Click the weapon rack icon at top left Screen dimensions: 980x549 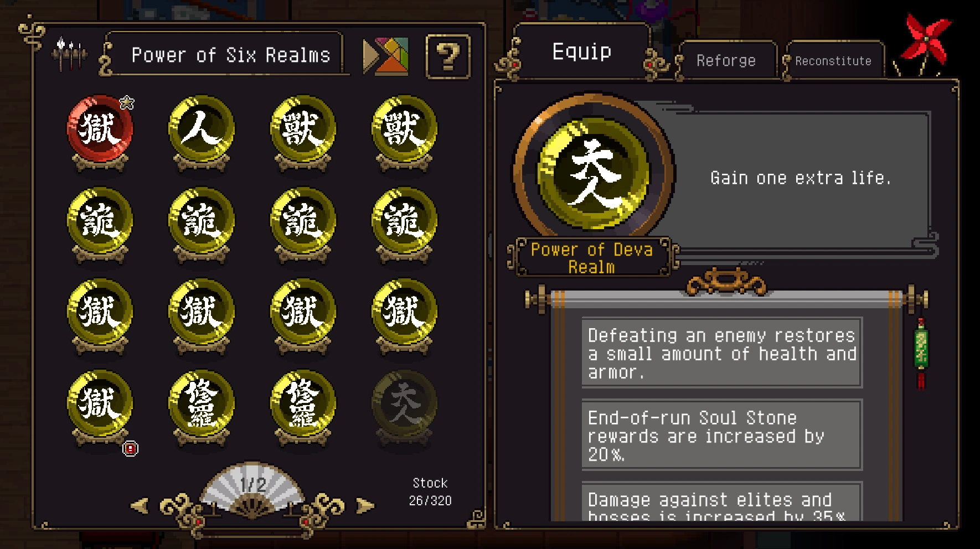[69, 54]
